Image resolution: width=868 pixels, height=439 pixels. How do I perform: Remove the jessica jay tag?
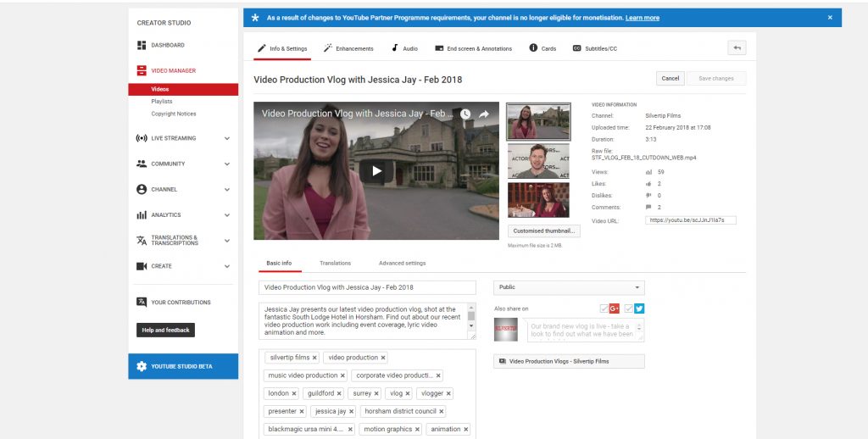[351, 412]
